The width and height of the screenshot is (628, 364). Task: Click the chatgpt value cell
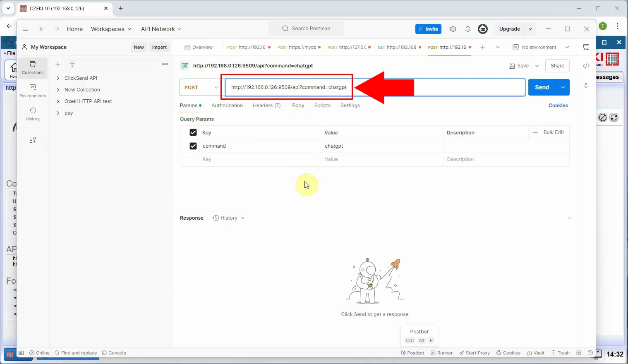pos(382,146)
